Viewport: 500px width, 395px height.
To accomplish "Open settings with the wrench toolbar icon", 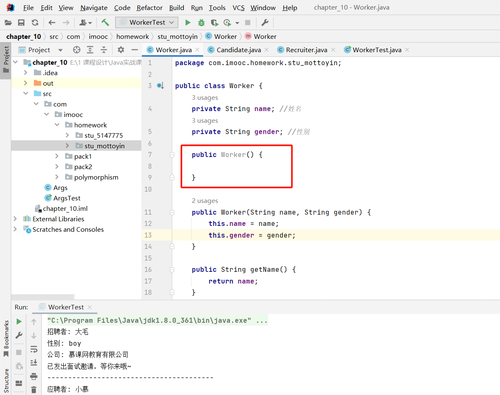I will (265, 23).
